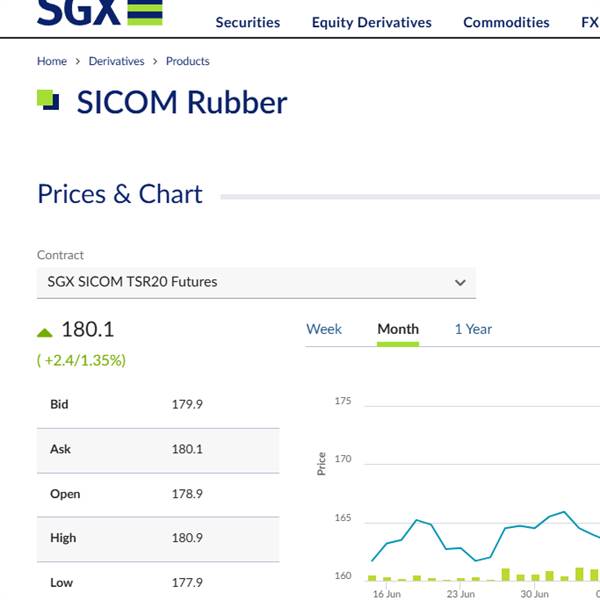The width and height of the screenshot is (600, 600).
Task: Click the change value (+2.4/1.35%)
Action: [81, 360]
